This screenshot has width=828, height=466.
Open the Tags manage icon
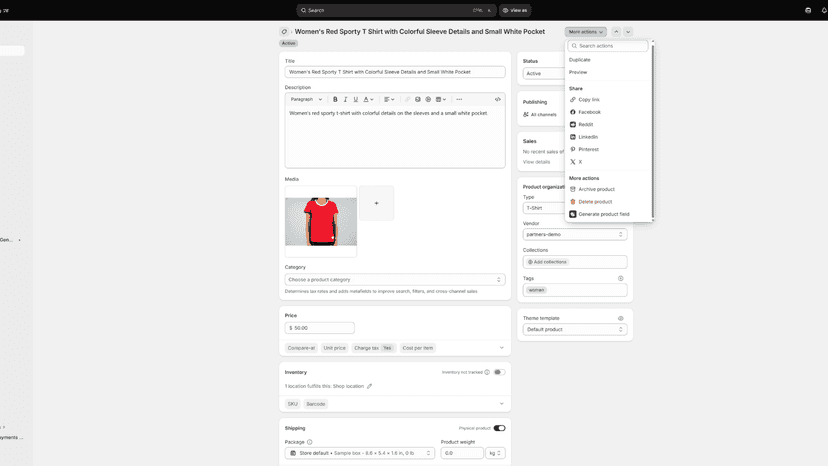pos(620,278)
